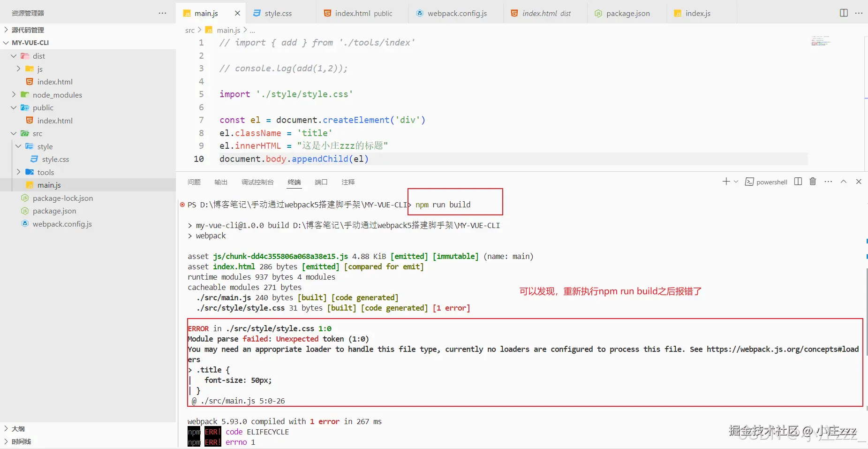Open package-lock.json in explorer

coord(62,198)
